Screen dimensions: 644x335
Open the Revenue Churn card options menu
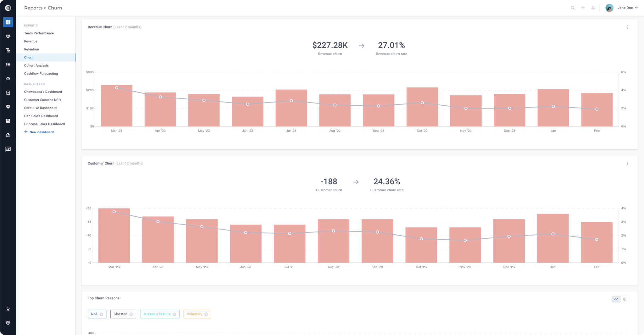pos(628,27)
